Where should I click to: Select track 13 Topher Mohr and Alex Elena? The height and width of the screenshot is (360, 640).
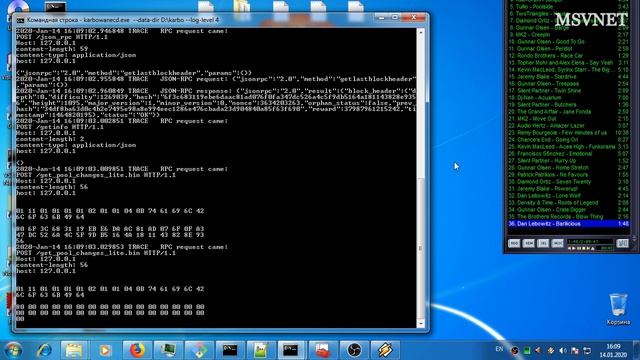569,62
